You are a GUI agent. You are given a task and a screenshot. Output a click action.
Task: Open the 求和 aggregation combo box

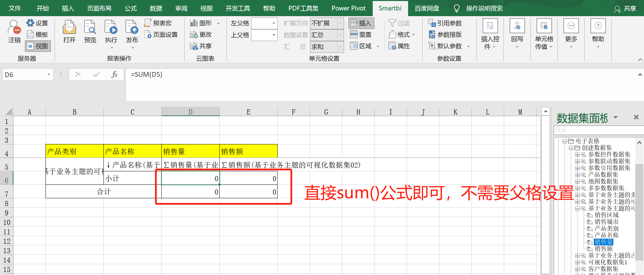click(327, 47)
